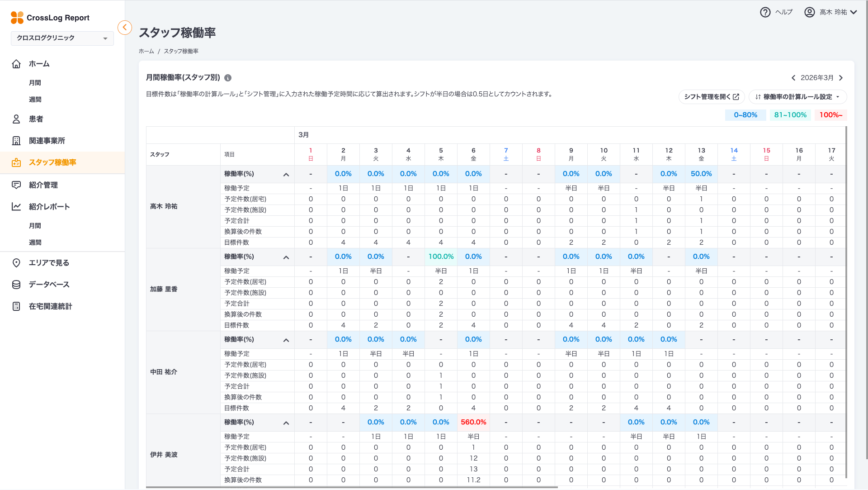Screen dimensions: 868x490
Task: Advance to 2026年4月 with the next arrow
Action: coord(840,77)
